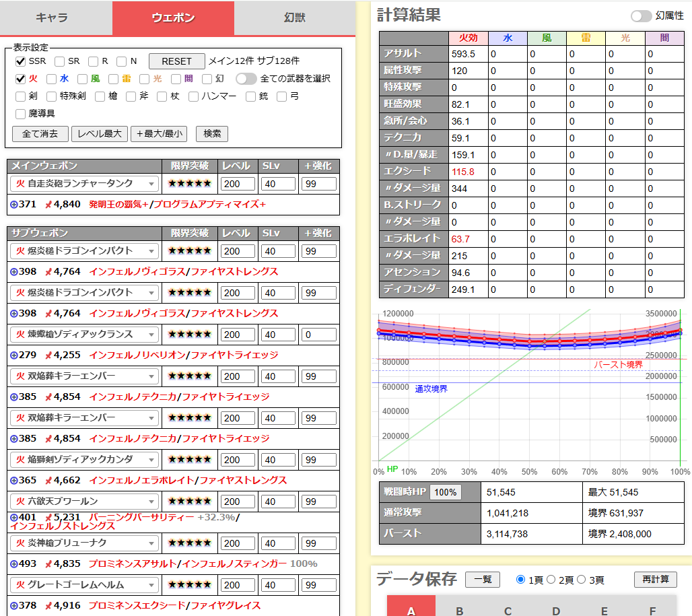Click the +強化 field for 煉獄槍ゾディアックランス
Viewport: 692px width, 616px height.
(x=318, y=335)
